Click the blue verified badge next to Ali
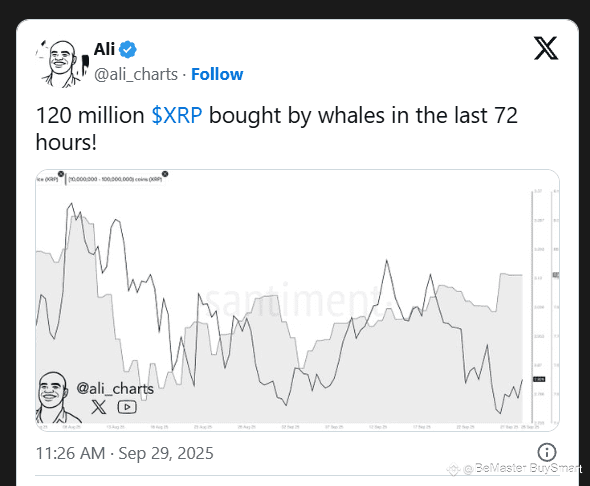Viewport: 590px width, 486px height. [128, 49]
